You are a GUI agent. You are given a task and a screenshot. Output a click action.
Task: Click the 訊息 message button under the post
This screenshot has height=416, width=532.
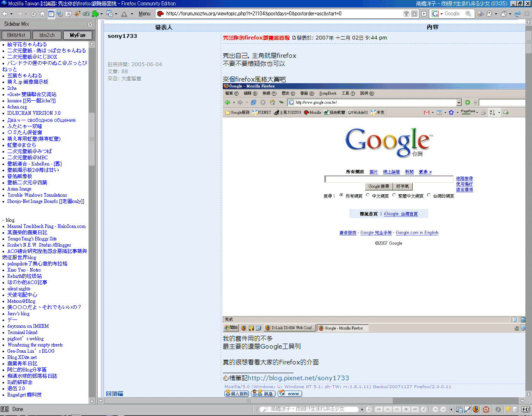tap(263, 394)
